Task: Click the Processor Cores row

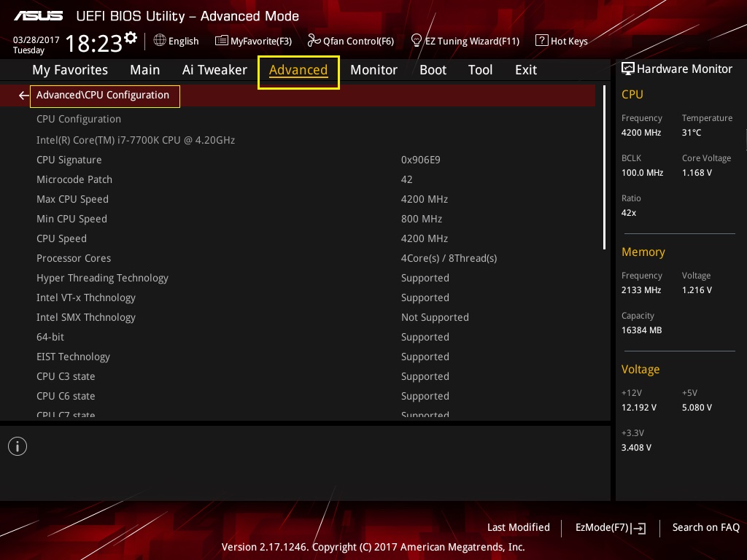Action: (x=298, y=258)
